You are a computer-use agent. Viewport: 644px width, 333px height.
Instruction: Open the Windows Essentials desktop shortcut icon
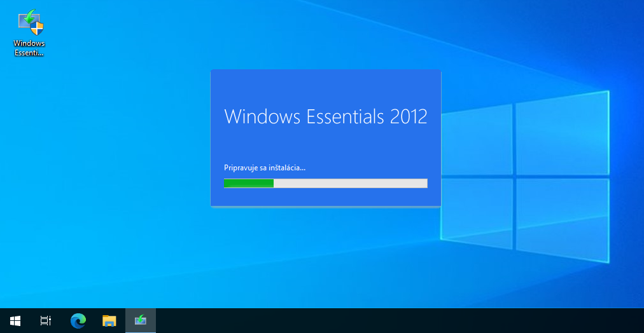click(x=30, y=23)
